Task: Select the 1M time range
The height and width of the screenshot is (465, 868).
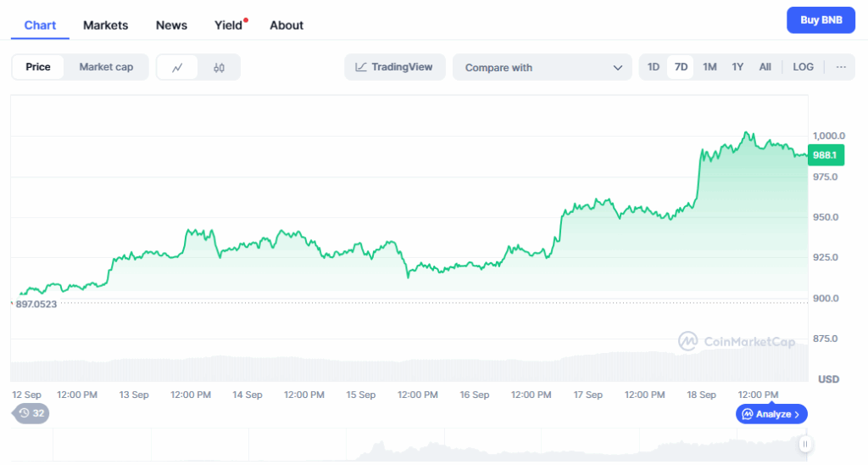Action: tap(709, 67)
